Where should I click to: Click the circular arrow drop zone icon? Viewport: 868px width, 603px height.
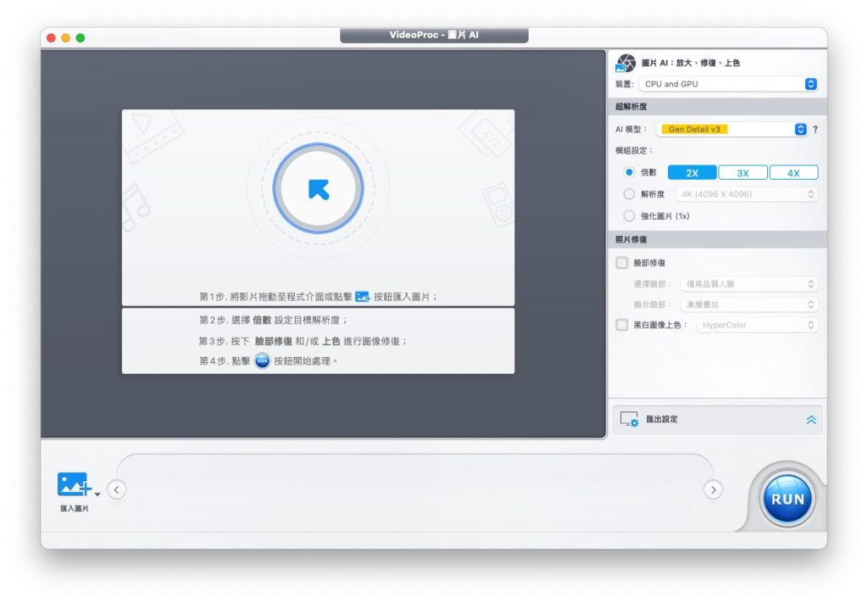tap(319, 188)
